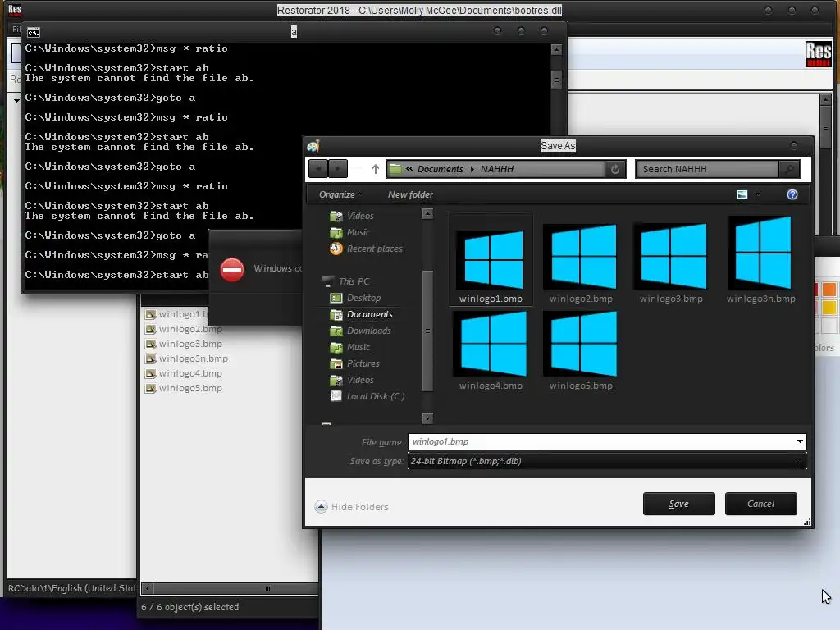This screenshot has width=840, height=630.
Task: Pick the yellow color swatch in Paint
Action: point(829,308)
